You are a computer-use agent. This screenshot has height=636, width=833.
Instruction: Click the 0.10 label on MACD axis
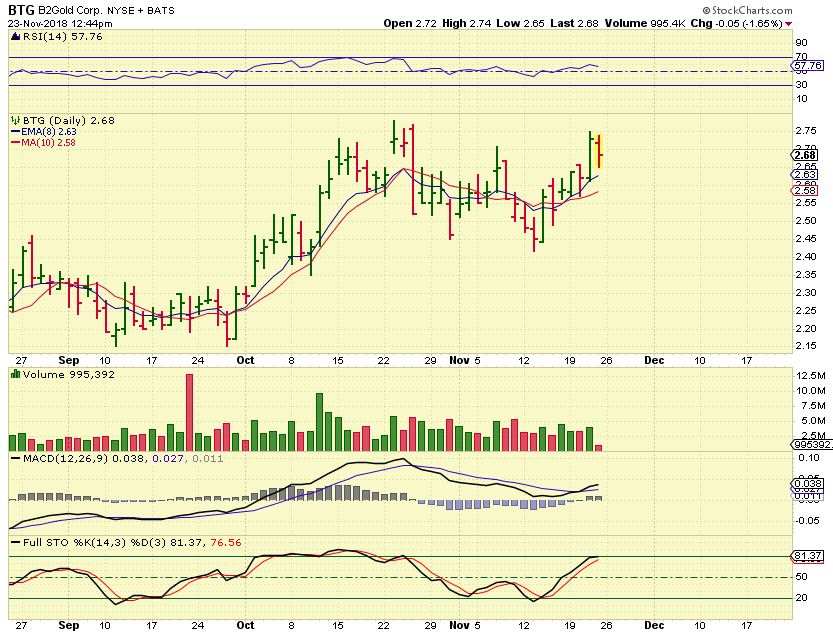808,458
